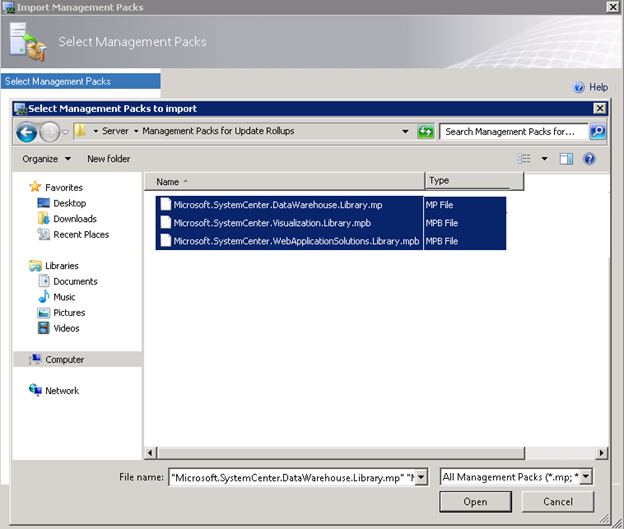The image size is (624, 529).
Task: Click the greyed Forward arrow button
Action: tap(50, 132)
